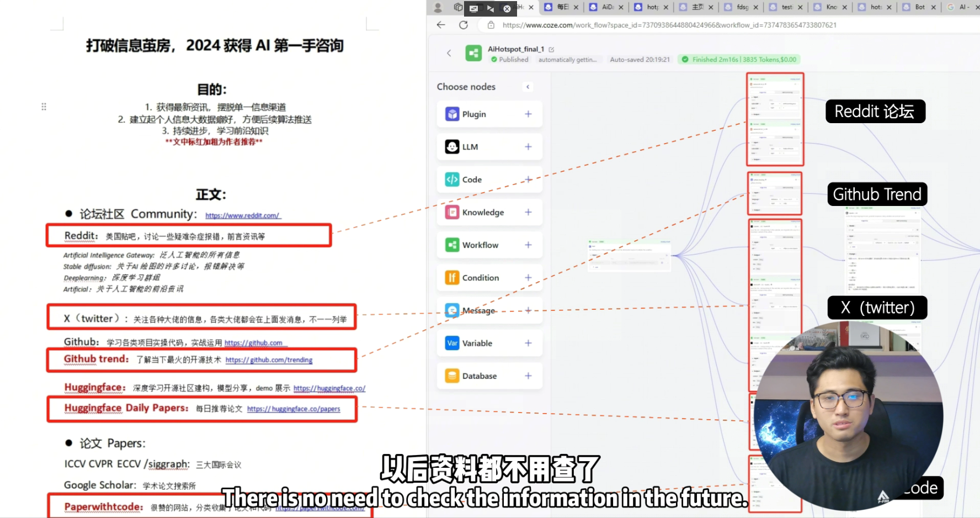The image size is (980, 518).
Task: Switch to the test browser tab
Action: click(785, 7)
